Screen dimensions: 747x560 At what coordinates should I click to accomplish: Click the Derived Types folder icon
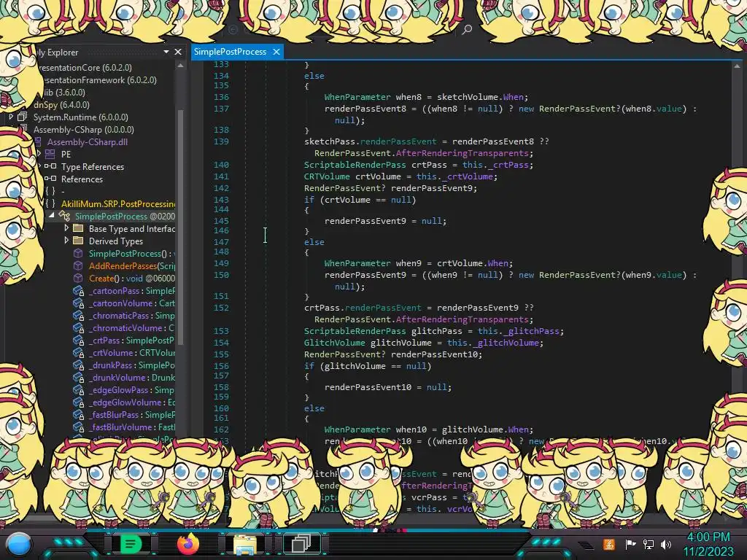tap(78, 241)
